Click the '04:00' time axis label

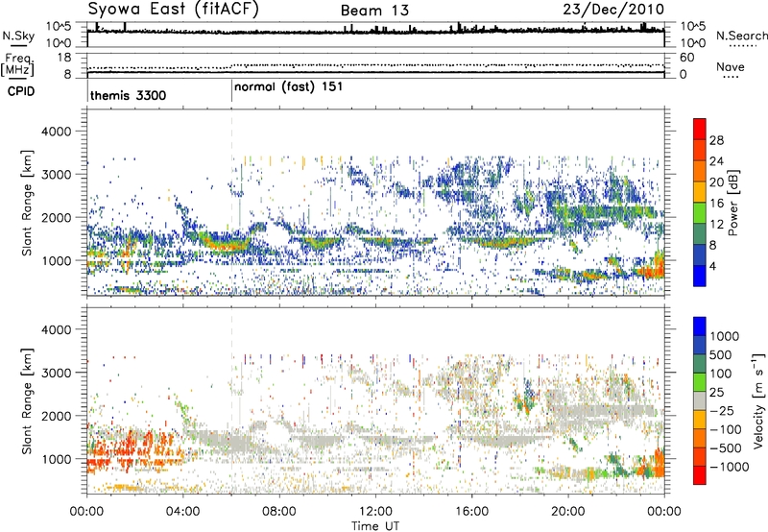pyautogui.click(x=182, y=512)
